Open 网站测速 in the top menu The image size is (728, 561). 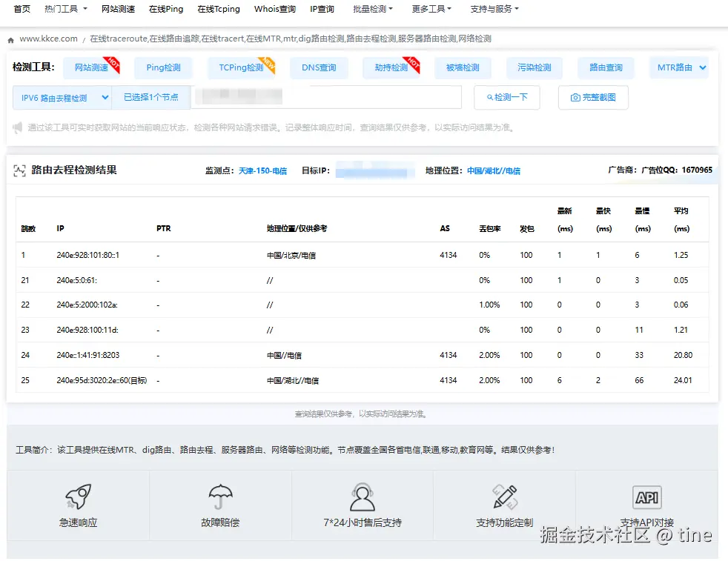pyautogui.click(x=118, y=9)
